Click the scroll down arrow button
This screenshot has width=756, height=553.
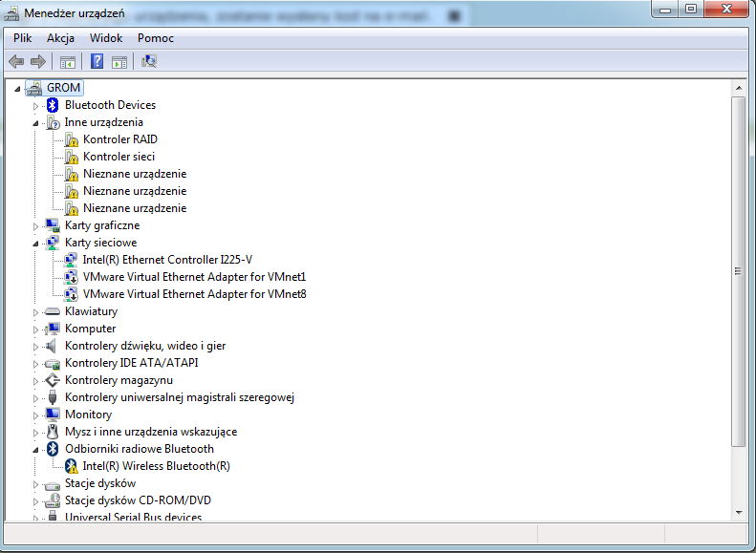coord(738,513)
